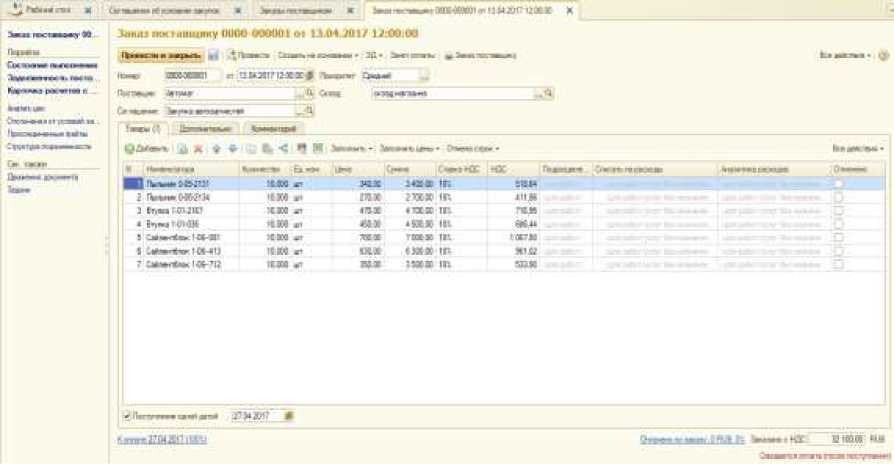Viewport: 894px width, 464px height.
Task: Save the order with the diskette icon
Action: (213, 56)
